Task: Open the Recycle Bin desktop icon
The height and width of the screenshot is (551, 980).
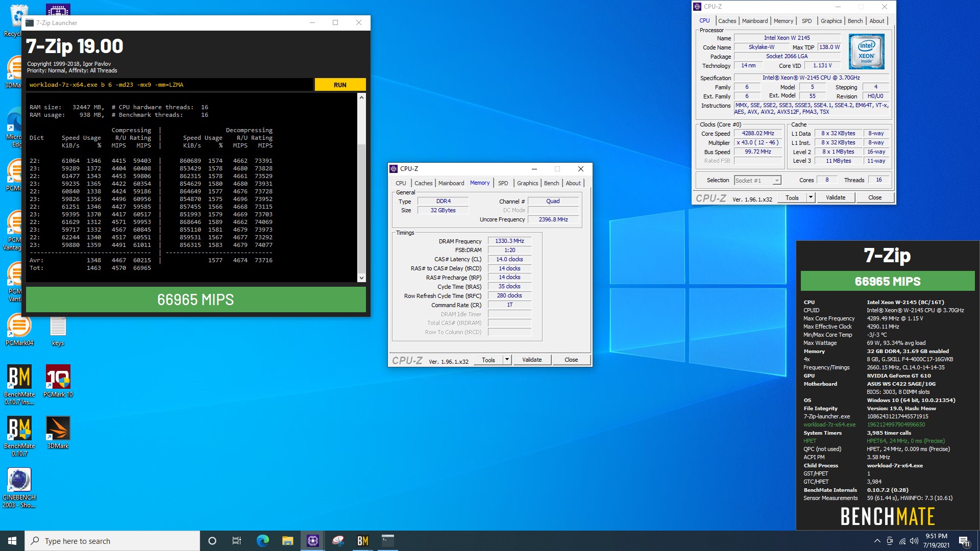Action: point(14,20)
